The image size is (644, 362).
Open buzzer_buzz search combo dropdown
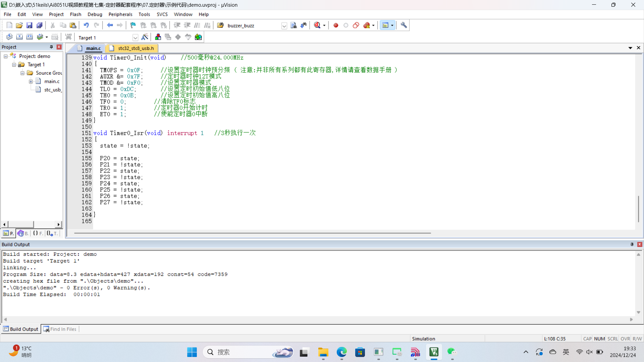tap(284, 26)
